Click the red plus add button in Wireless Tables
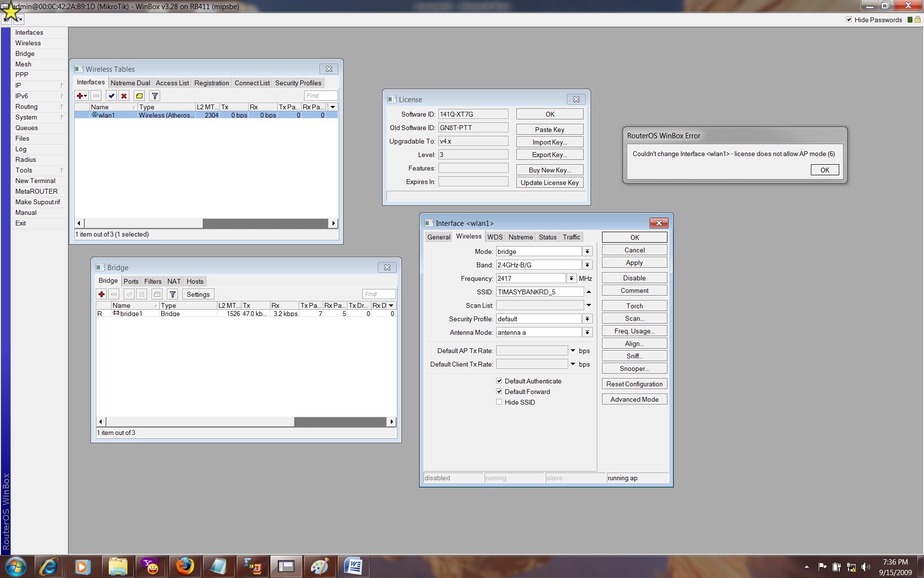Image resolution: width=924 pixels, height=578 pixels. pyautogui.click(x=80, y=96)
